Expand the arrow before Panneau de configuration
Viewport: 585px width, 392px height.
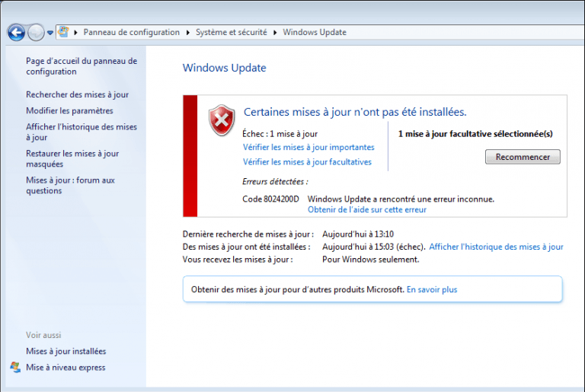tap(75, 33)
